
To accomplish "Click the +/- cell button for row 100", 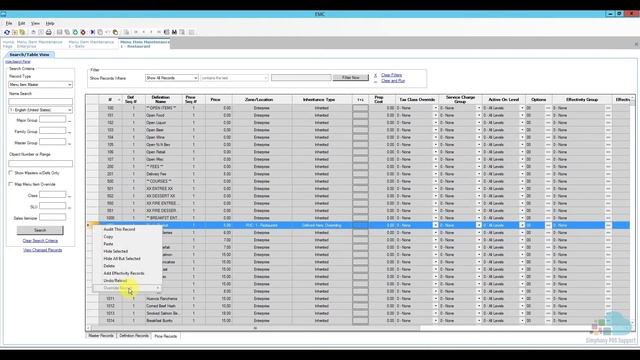I will pyautogui.click(x=360, y=108).
